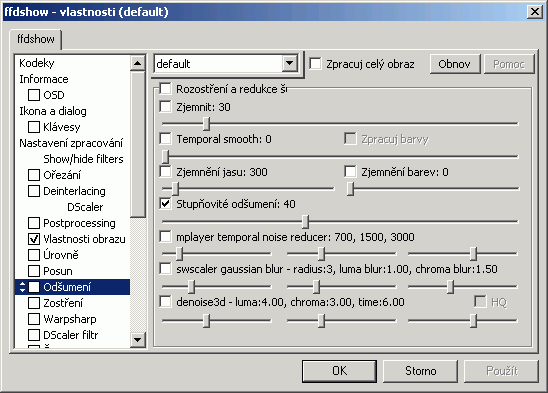Confirm with the OK button
The width and height of the screenshot is (548, 393).
(x=339, y=371)
